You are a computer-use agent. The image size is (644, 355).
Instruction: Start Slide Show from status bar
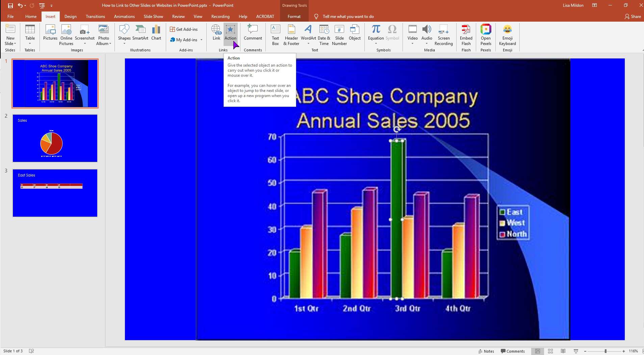pos(576,351)
